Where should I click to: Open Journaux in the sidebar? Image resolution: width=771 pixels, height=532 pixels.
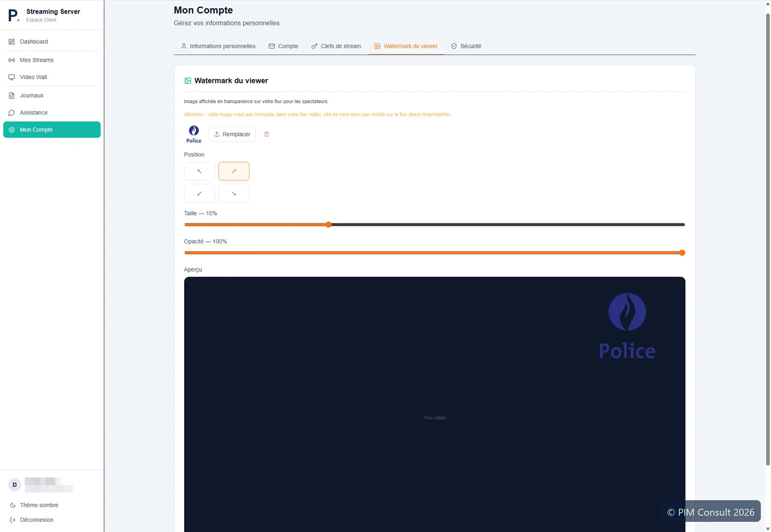pos(52,95)
